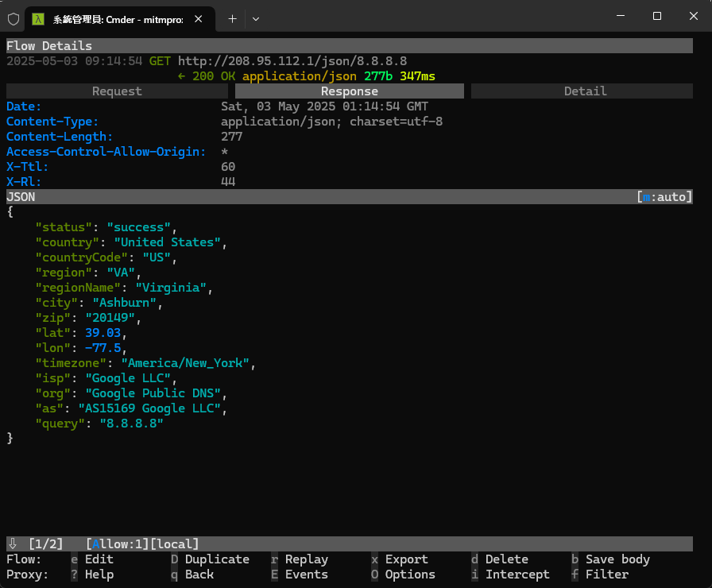The image size is (712, 588).
Task: Click Export flow command
Action: click(406, 559)
